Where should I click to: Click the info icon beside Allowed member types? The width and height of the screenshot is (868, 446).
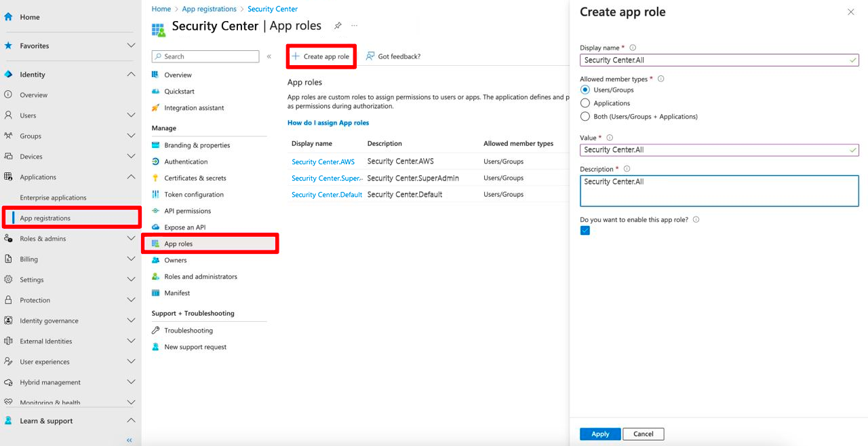(661, 79)
